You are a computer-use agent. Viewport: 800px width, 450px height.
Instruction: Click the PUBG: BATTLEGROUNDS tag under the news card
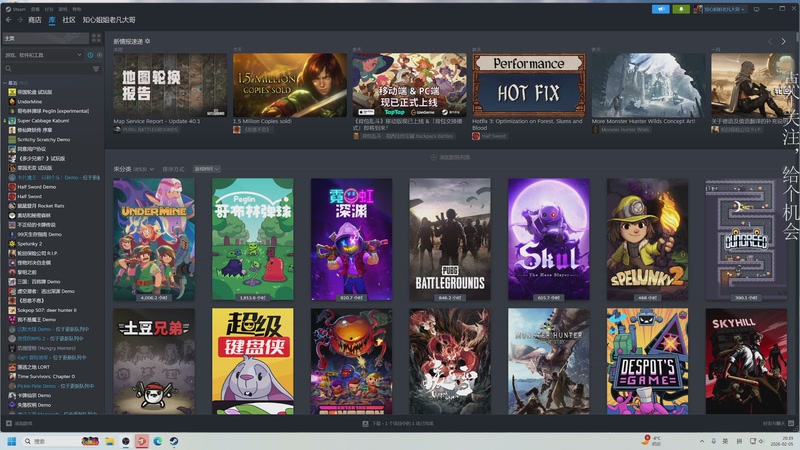(146, 130)
